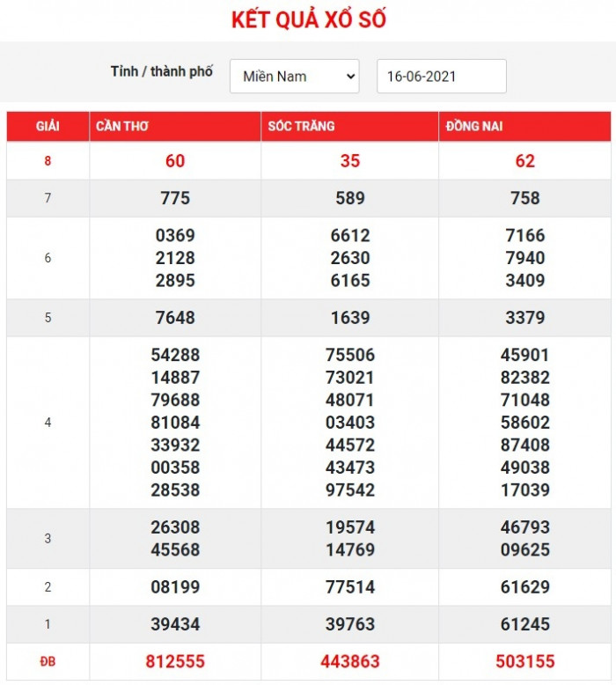Click Sóc Trăng eighth prize number 35
The image size is (616, 685).
[x=350, y=161]
